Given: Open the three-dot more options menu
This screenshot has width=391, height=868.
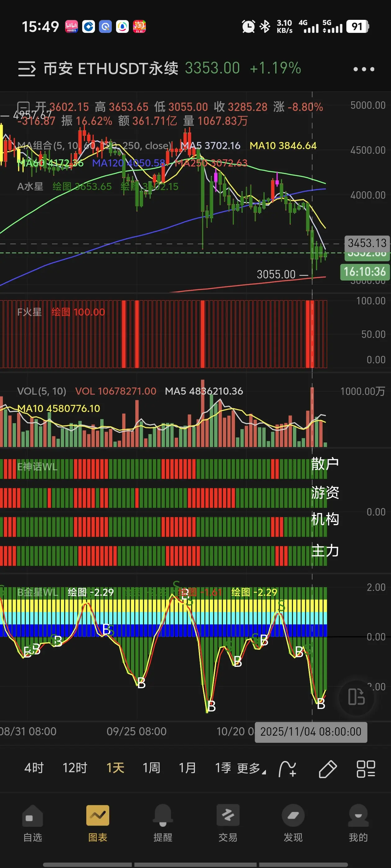Looking at the screenshot, I should (364, 69).
